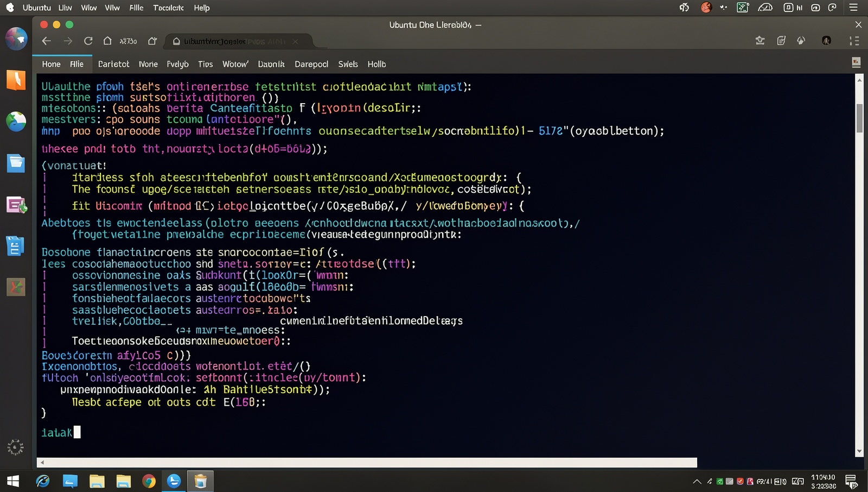Click the orange round avatar in top bar

click(706, 8)
